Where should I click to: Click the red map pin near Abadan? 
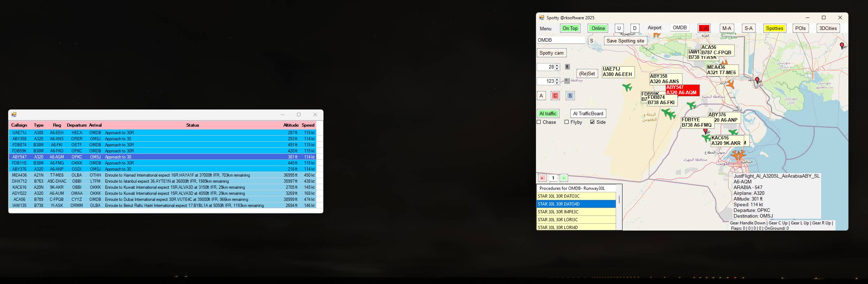pos(757,81)
